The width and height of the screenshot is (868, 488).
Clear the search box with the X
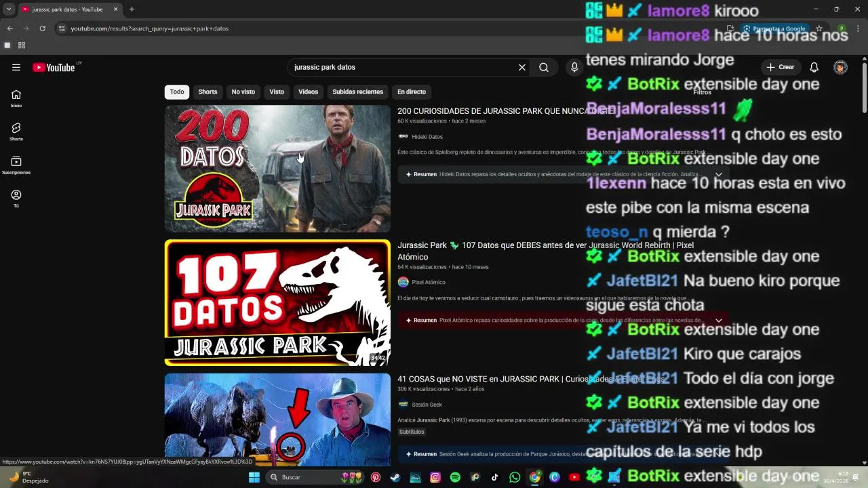click(x=522, y=67)
